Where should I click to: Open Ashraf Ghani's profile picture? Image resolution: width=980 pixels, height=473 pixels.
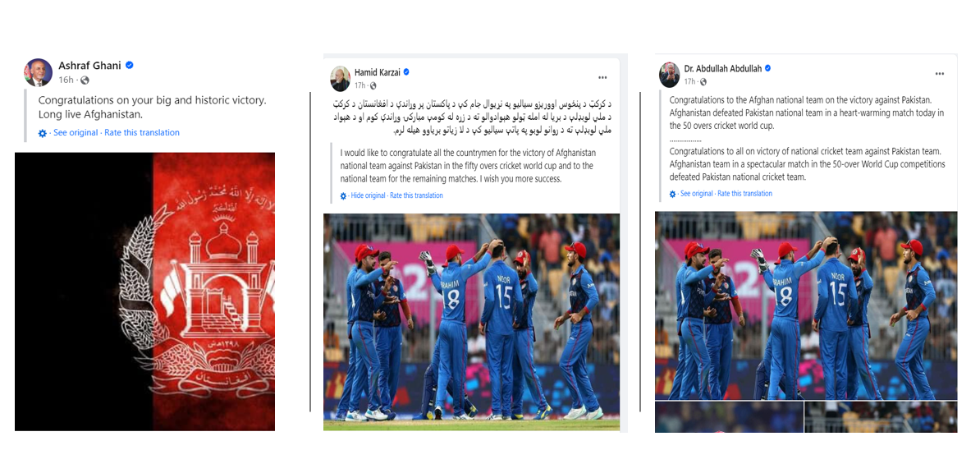38,72
